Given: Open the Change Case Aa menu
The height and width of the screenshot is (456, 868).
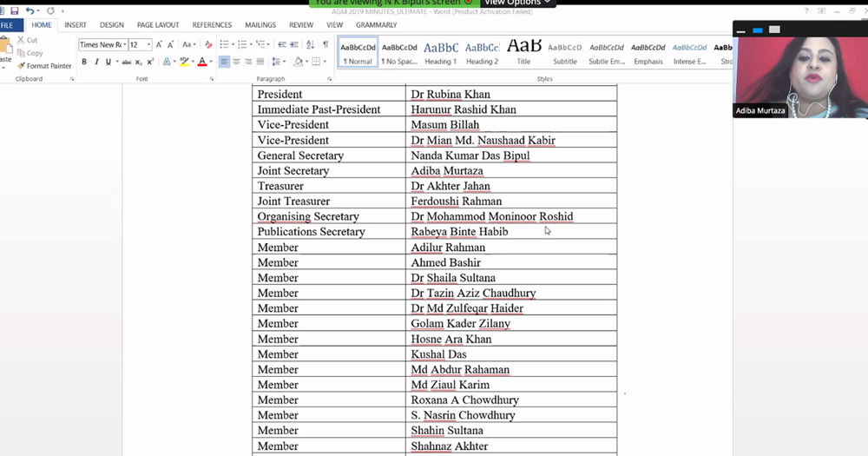Looking at the screenshot, I should click(x=188, y=44).
